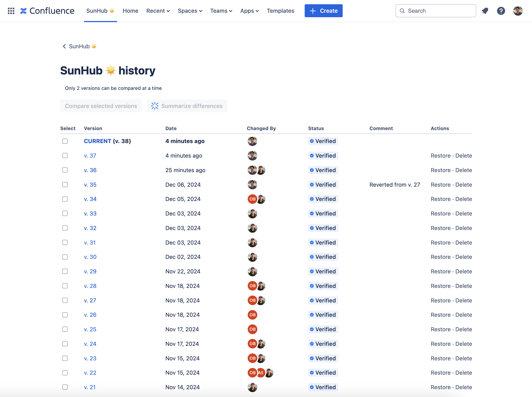Select the checkbox for v. 35

point(65,185)
